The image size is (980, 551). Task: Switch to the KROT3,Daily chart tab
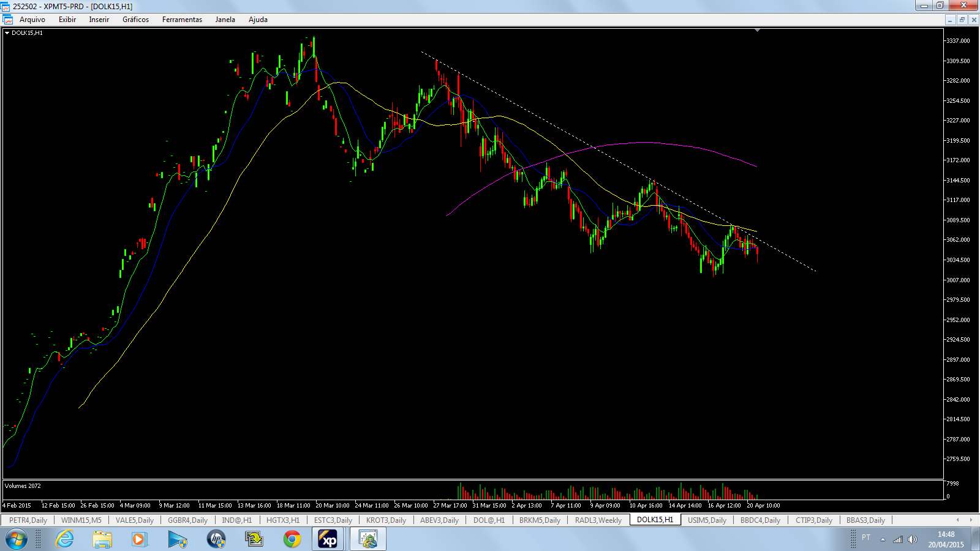click(x=386, y=520)
